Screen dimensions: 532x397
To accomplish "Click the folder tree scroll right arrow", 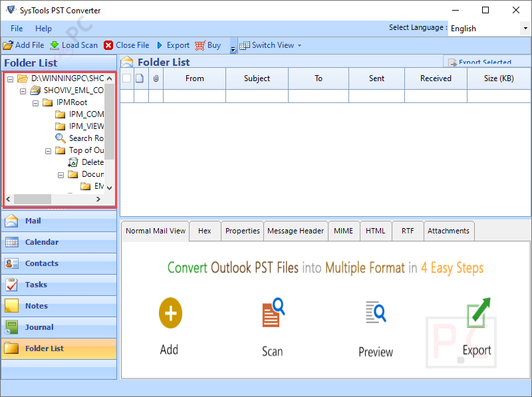I will 98,199.
